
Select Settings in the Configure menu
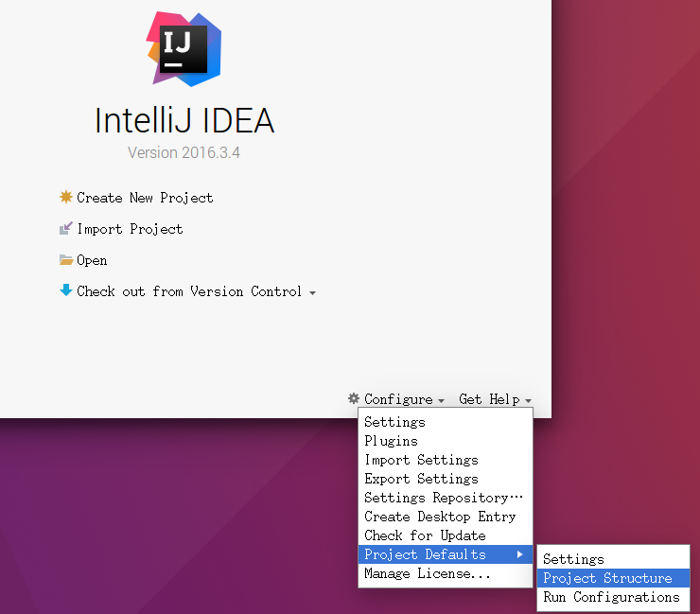coord(446,422)
